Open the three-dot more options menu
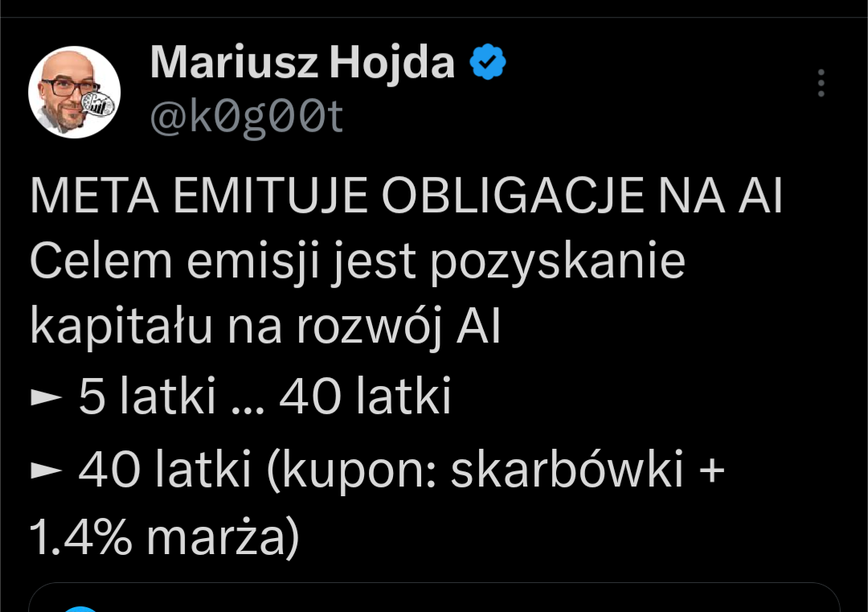Viewport: 868px width, 612px height. click(821, 83)
